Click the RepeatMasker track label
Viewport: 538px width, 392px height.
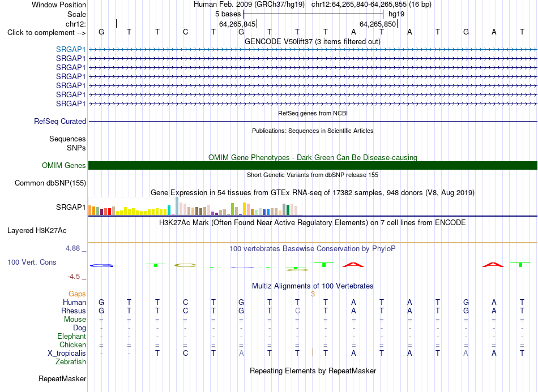(62, 378)
